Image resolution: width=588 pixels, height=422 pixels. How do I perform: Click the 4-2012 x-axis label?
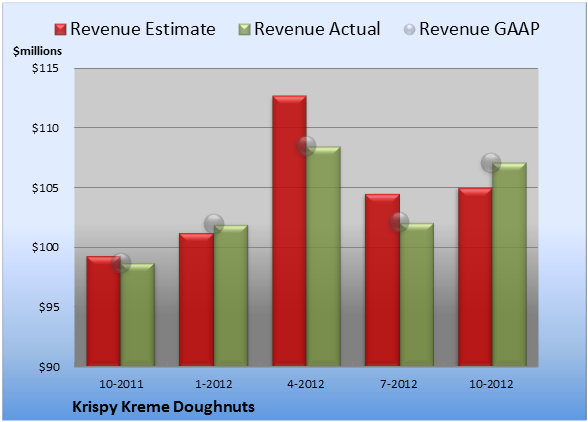pos(306,384)
